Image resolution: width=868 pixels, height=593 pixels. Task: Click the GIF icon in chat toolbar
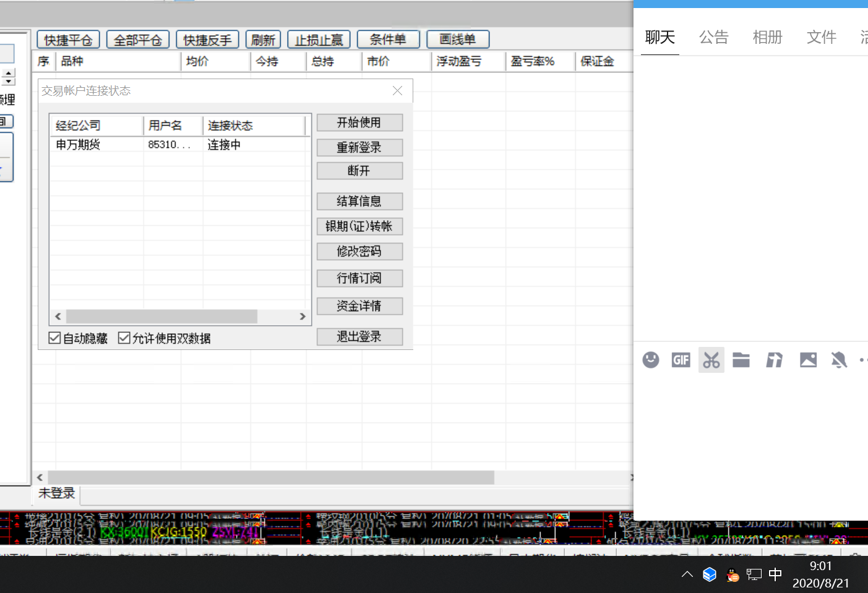click(681, 360)
